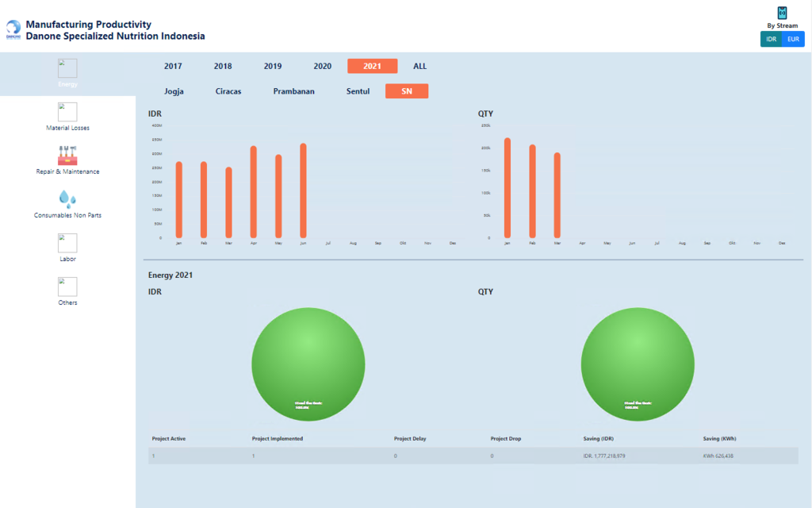
Task: Choose the Prambanan site tab
Action: pos(293,91)
